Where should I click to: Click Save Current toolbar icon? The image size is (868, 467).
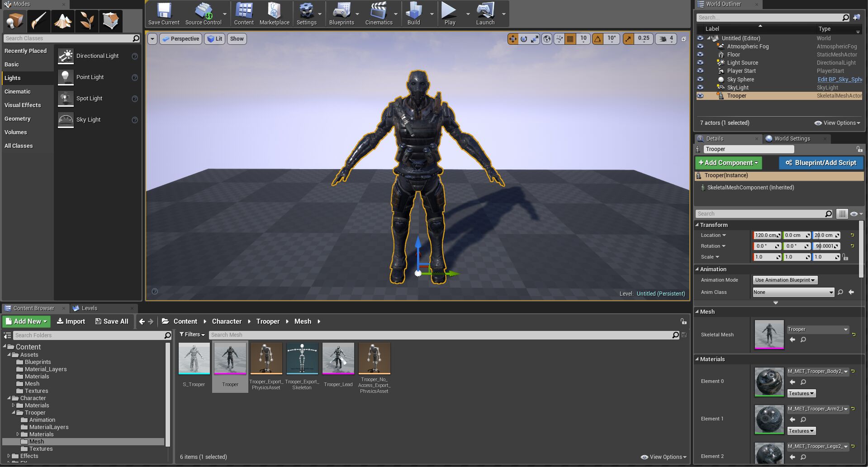(163, 14)
